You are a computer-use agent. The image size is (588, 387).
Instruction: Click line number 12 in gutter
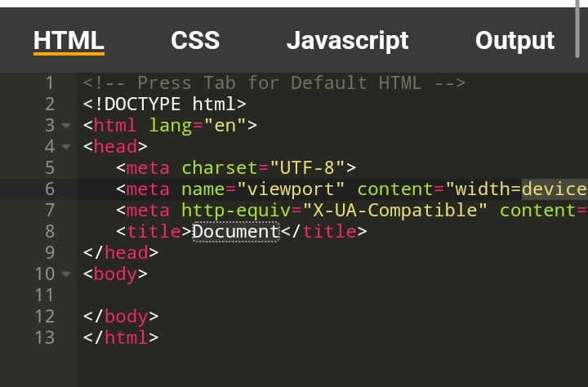click(45, 317)
